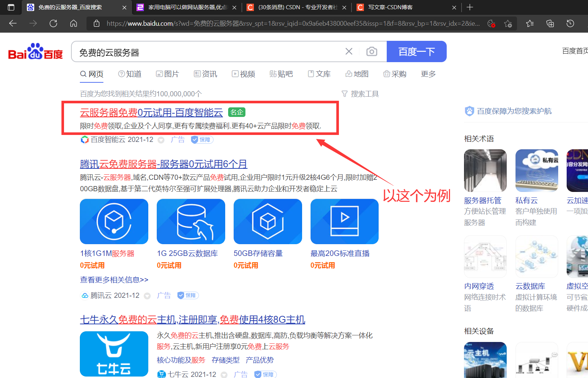Go back with the browser back arrow
Screen dimensions: 588x378
[13, 24]
